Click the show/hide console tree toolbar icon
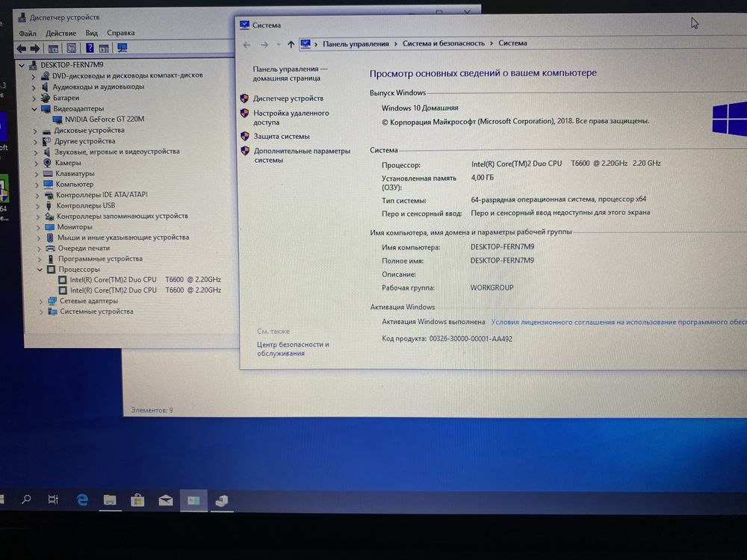The height and width of the screenshot is (560, 747). (x=53, y=49)
